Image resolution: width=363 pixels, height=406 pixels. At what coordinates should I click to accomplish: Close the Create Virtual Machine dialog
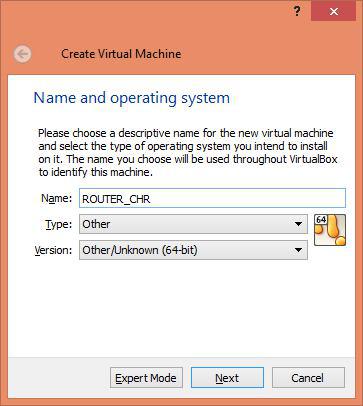coord(333,12)
